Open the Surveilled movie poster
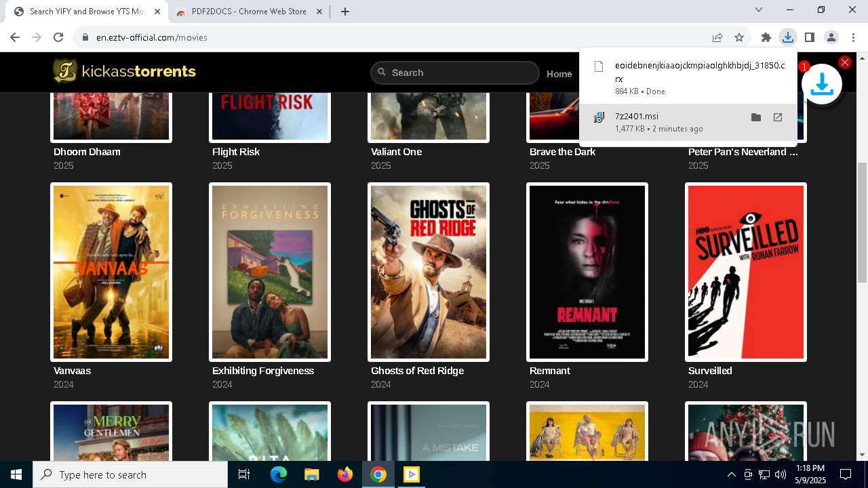This screenshot has height=488, width=868. [746, 272]
